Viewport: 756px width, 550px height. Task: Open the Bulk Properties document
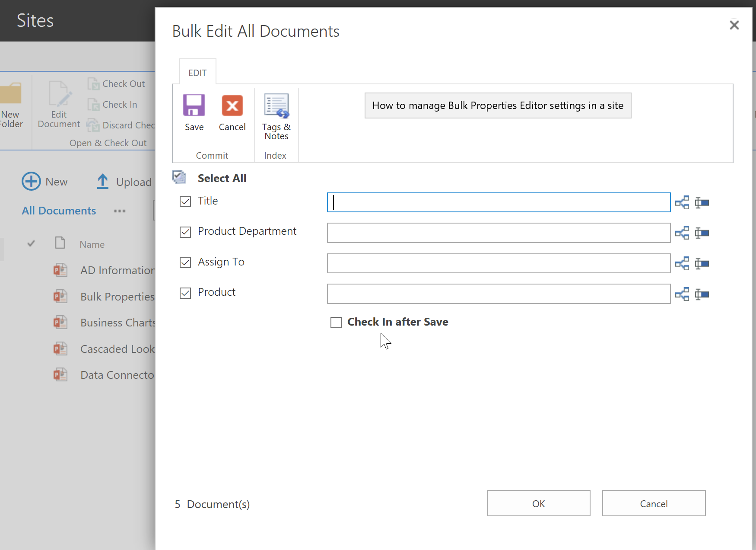[x=117, y=297]
